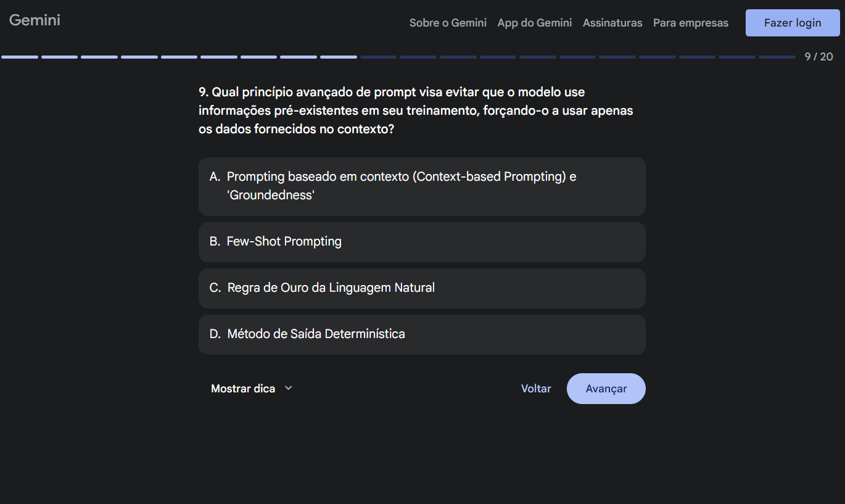Navigate to Para empresas link

691,23
